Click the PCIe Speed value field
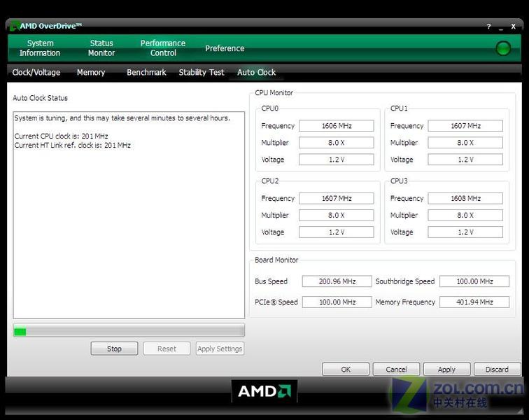The height and width of the screenshot is (420, 529). click(337, 302)
